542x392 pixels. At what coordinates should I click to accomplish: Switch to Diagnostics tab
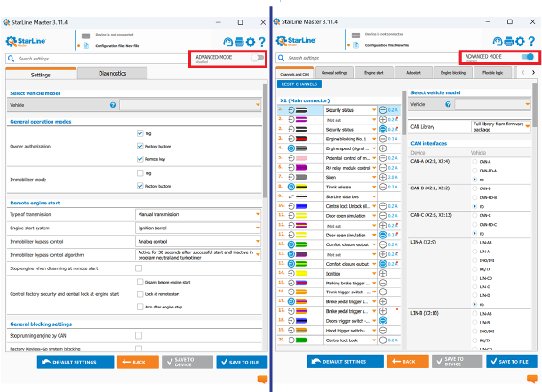(112, 73)
